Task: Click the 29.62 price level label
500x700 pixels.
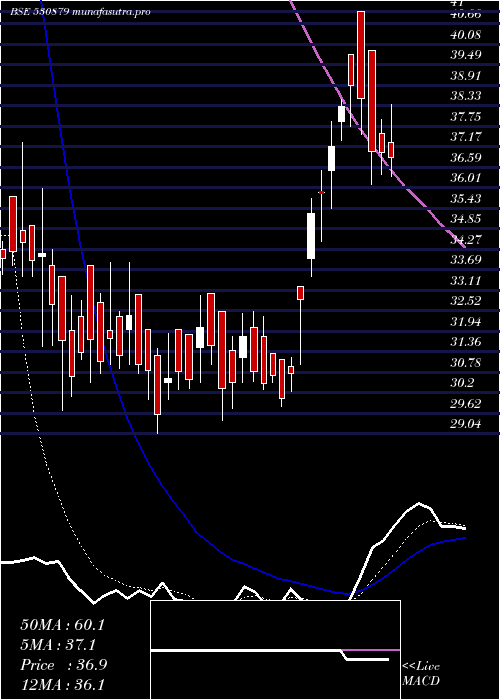Action: (x=466, y=404)
